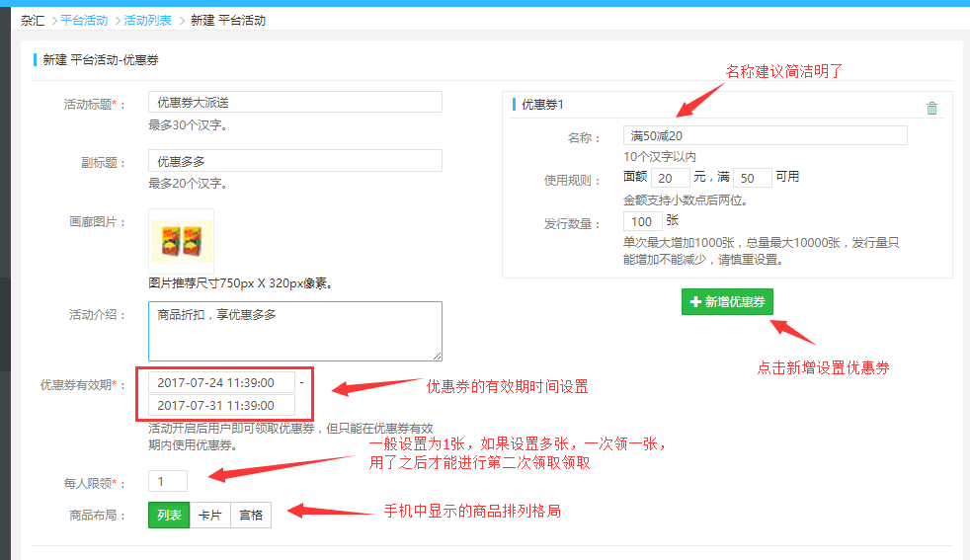Select the 列表 layout option
This screenshot has height=560, width=970.
click(x=168, y=516)
